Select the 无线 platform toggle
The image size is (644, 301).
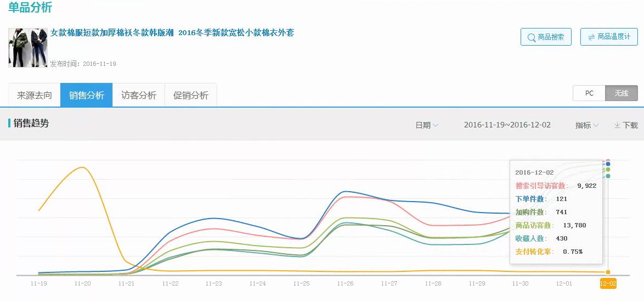coord(622,93)
